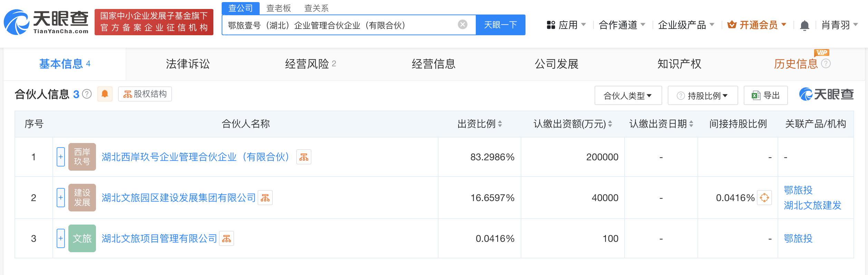Viewport: 868px width, 275px height.
Task: Sort by 认缴出资日期 column arrows
Action: (x=691, y=124)
